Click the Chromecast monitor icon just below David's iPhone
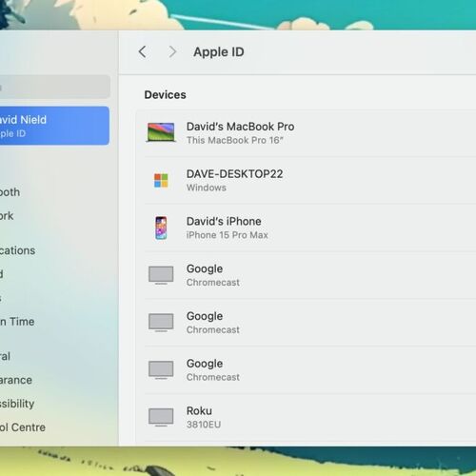476x476 pixels. pos(161,275)
